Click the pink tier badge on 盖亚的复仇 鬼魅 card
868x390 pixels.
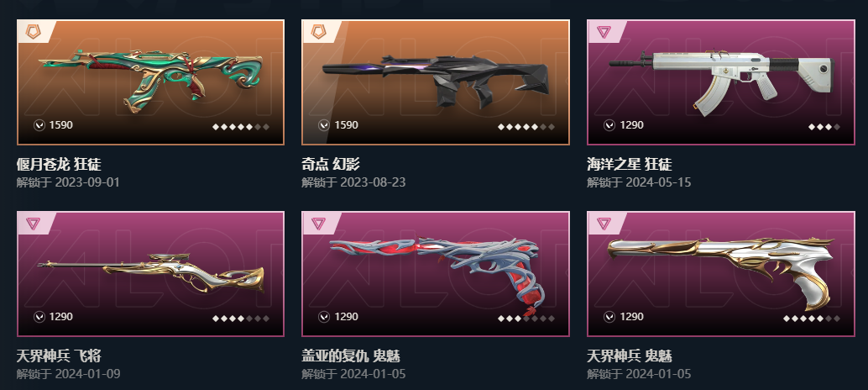pyautogui.click(x=319, y=224)
